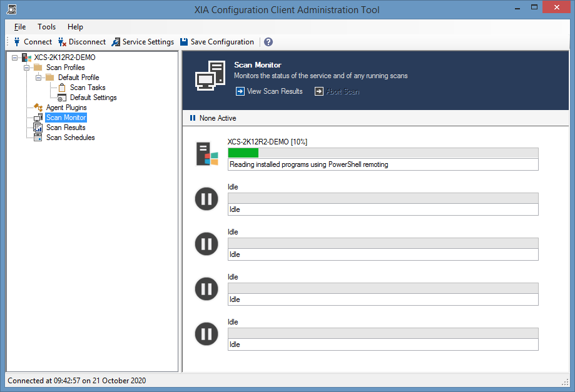Select the XCS-2K12R2-DEMO root tree item

click(65, 58)
